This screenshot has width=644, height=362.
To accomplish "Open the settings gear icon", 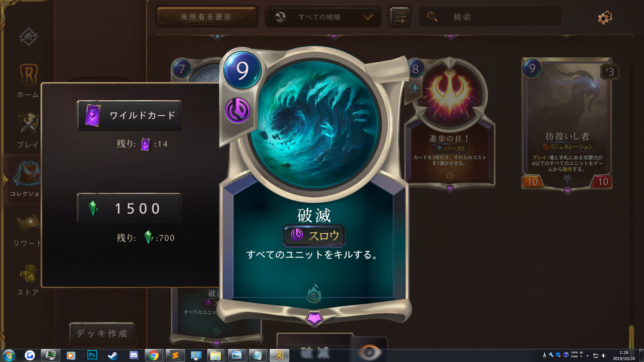I will 605,17.
